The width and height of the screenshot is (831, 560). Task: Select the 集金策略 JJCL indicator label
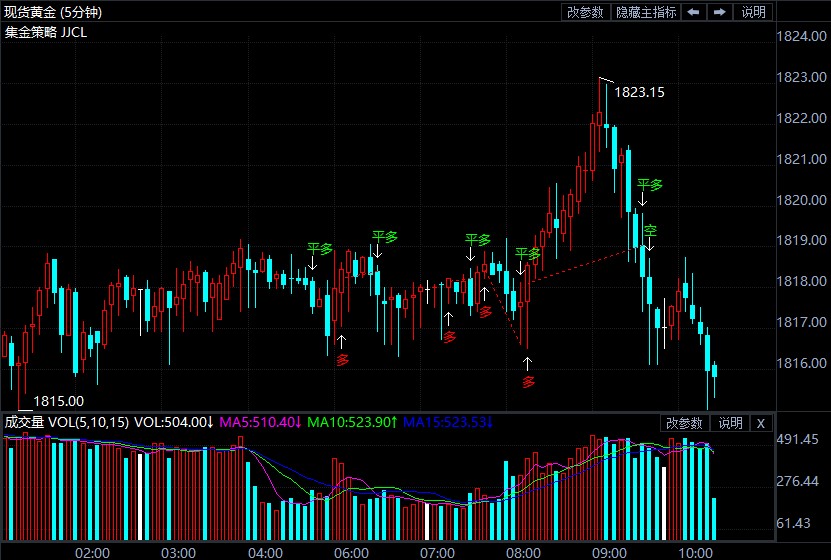(45, 32)
